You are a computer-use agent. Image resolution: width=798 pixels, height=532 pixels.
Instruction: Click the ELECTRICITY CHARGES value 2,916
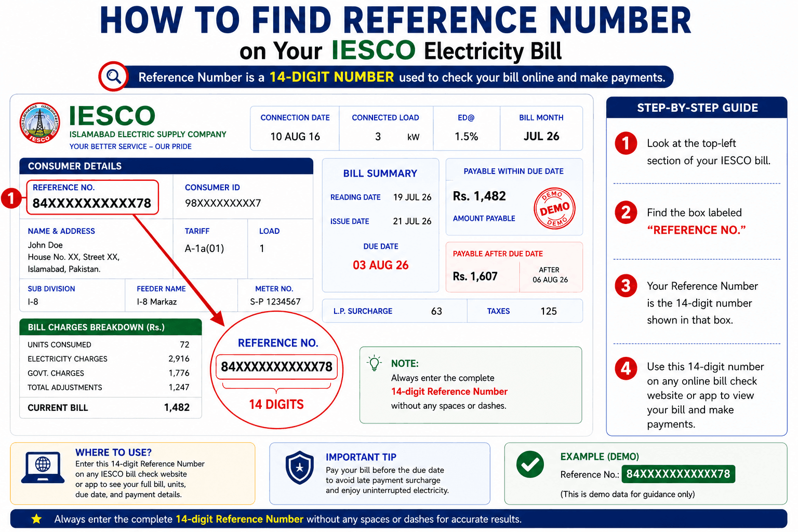pos(179,359)
